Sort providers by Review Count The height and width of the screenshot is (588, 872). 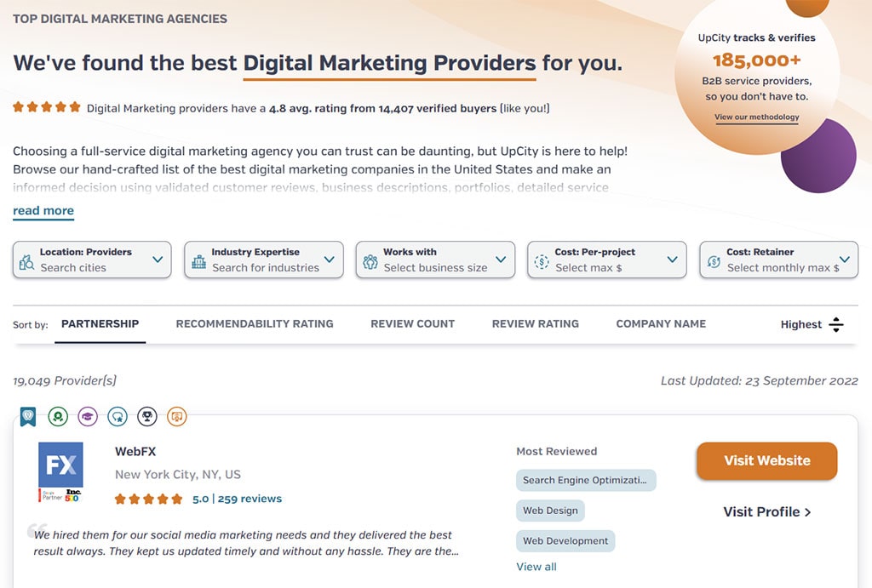[413, 324]
